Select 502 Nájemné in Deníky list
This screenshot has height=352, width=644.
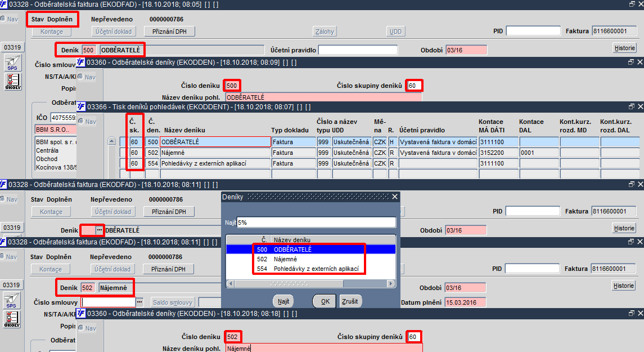(311, 259)
